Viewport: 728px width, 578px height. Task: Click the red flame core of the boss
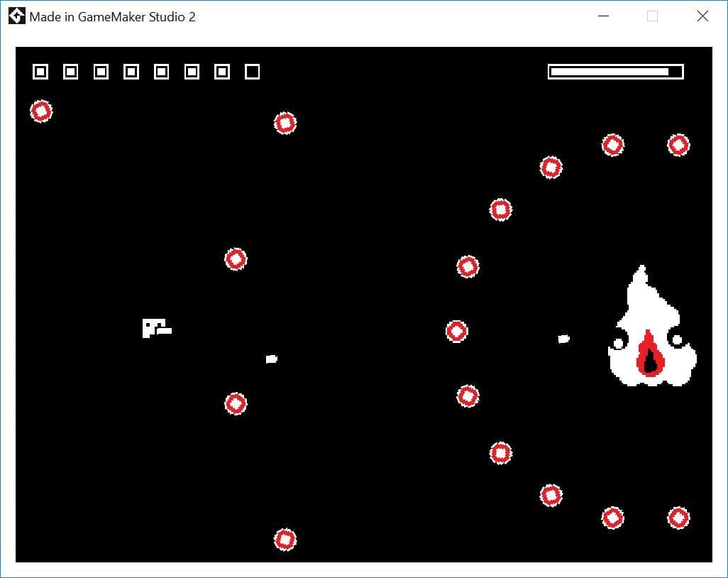click(650, 353)
